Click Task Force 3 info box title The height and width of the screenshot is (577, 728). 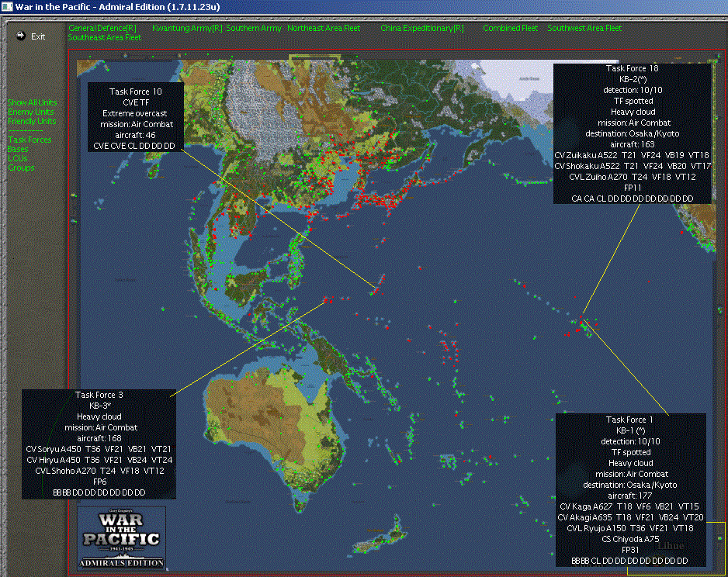pos(99,395)
